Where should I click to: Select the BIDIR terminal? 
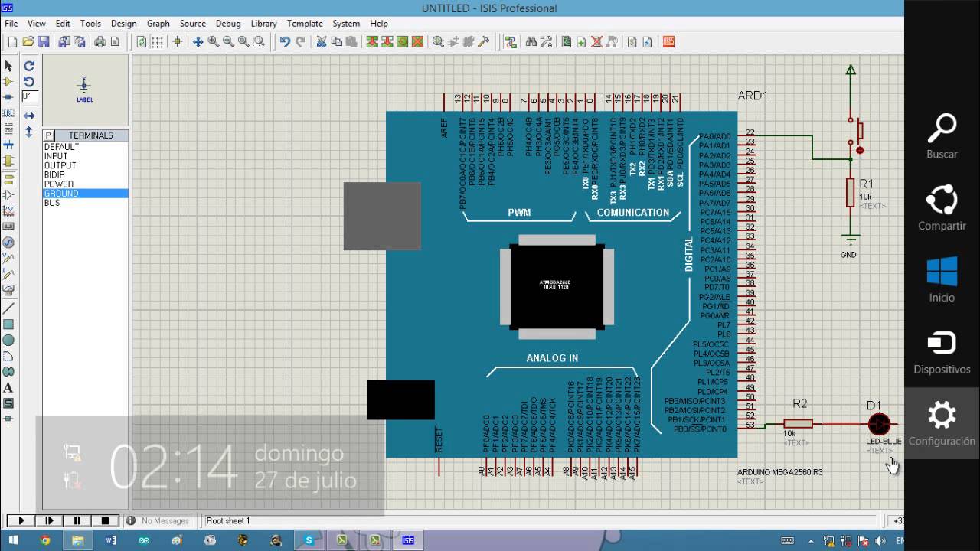86,175
